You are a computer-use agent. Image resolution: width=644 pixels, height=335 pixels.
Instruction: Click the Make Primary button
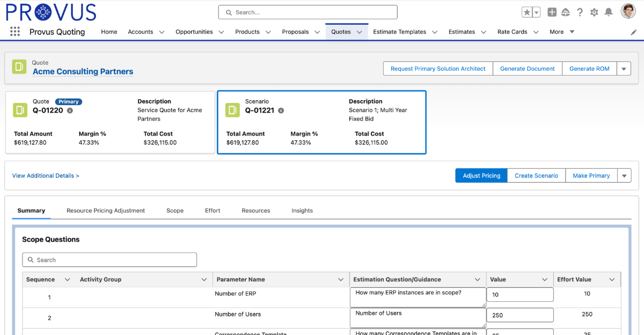coord(591,175)
